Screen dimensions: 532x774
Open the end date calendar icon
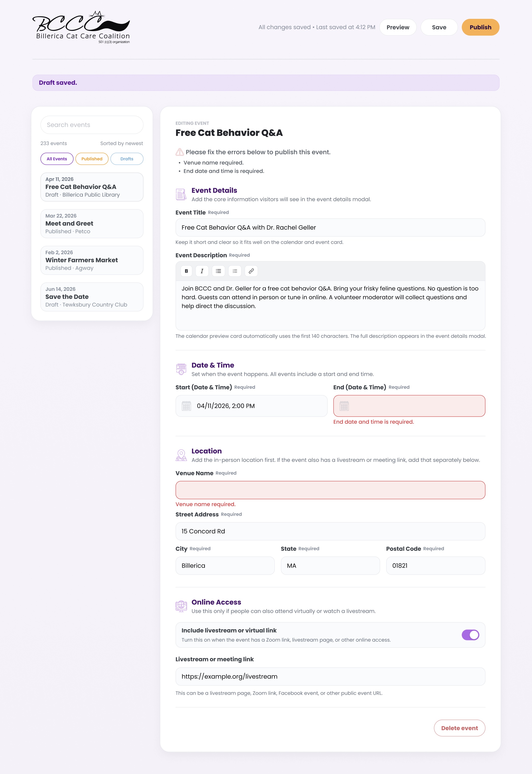pyautogui.click(x=344, y=406)
